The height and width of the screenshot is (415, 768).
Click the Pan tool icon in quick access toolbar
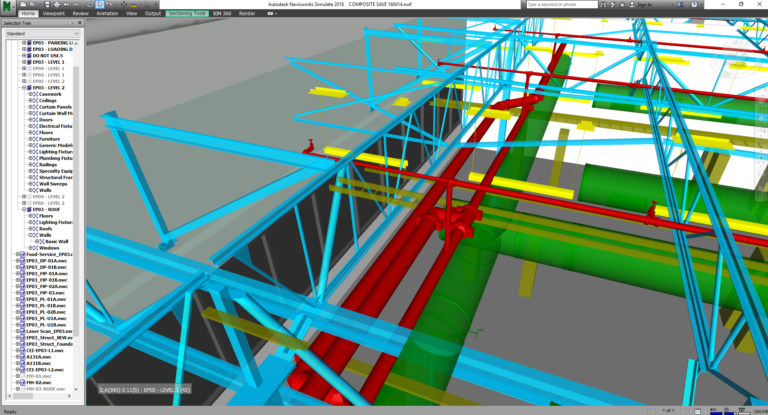(x=124, y=4)
